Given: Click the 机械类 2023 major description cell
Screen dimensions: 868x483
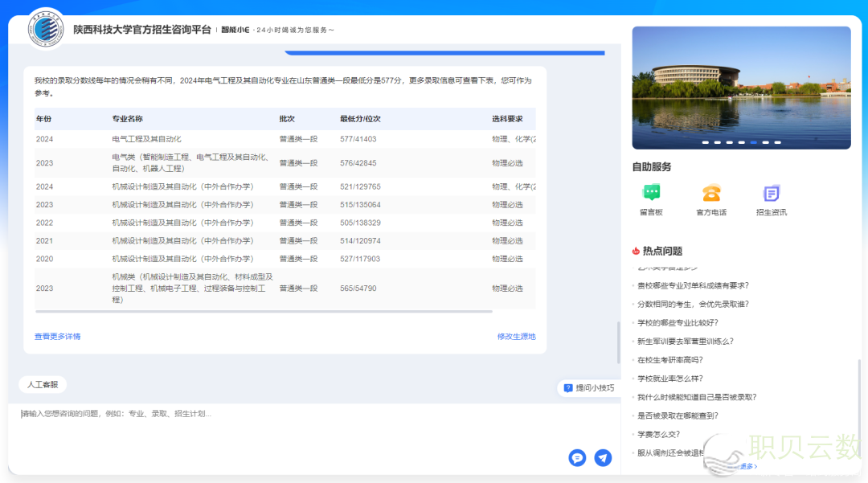Looking at the screenshot, I should pos(192,289).
